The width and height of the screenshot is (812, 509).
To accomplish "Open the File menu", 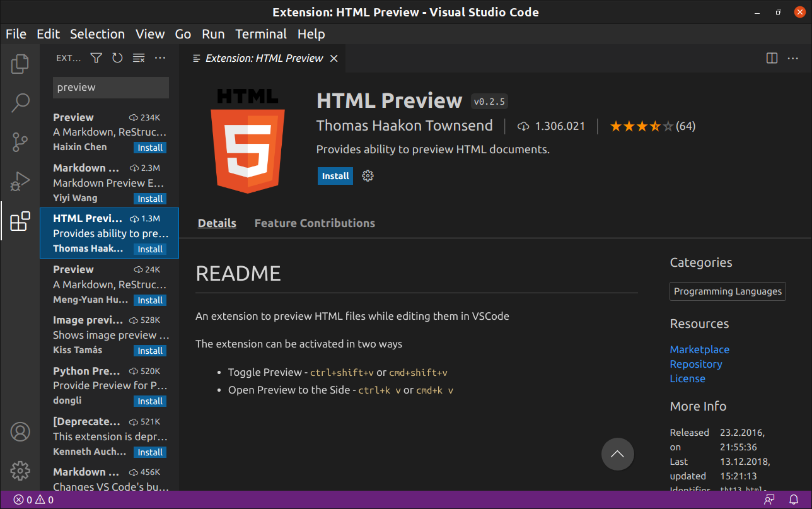I will [16, 34].
